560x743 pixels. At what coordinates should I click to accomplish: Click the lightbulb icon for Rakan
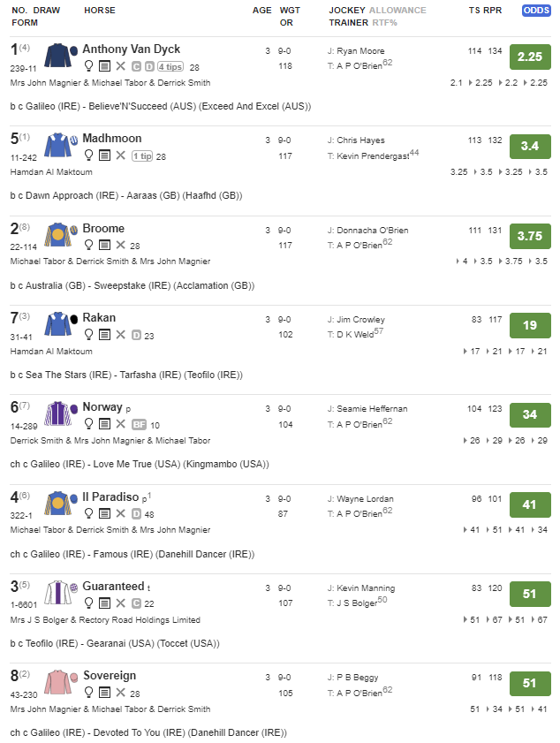[x=88, y=335]
